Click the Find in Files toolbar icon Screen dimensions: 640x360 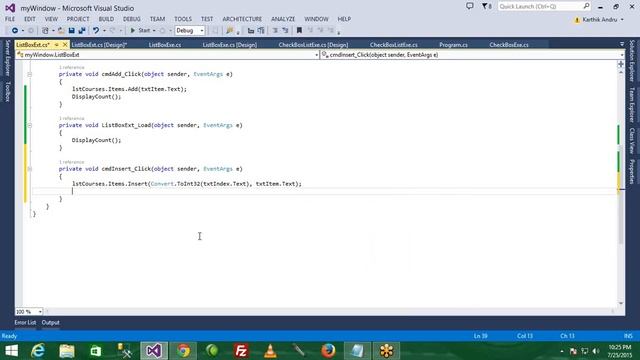click(229, 31)
